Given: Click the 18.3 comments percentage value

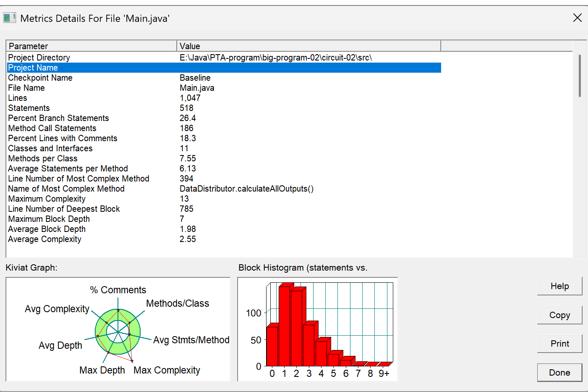Looking at the screenshot, I should [x=188, y=138].
